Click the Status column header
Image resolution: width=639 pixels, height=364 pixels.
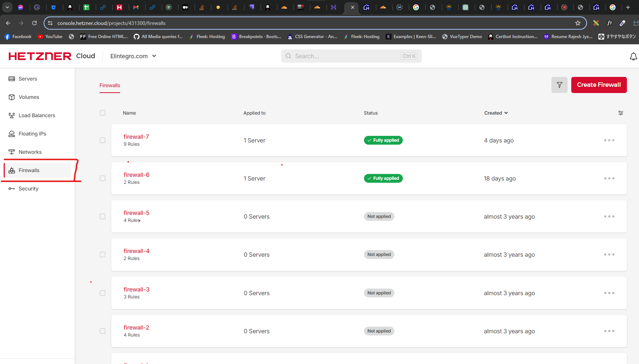(371, 113)
